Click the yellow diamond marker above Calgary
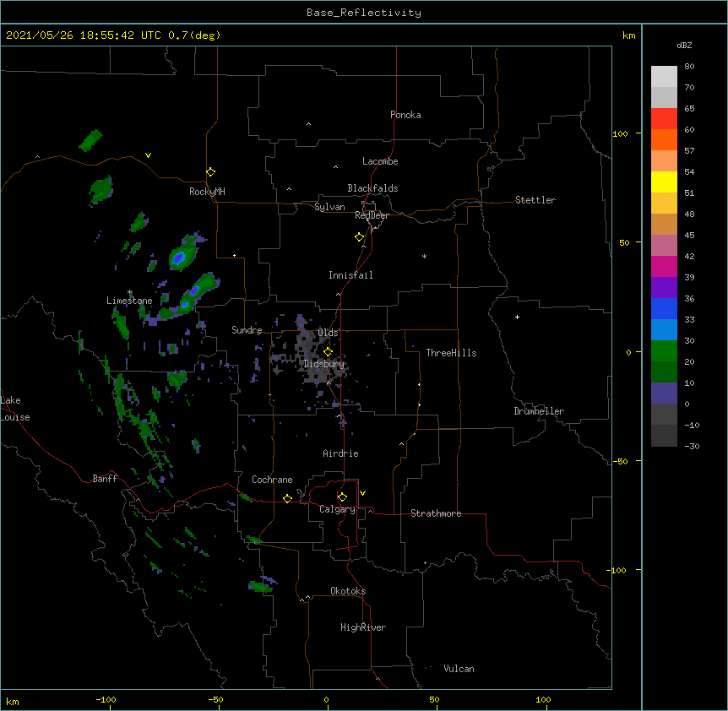 click(342, 497)
